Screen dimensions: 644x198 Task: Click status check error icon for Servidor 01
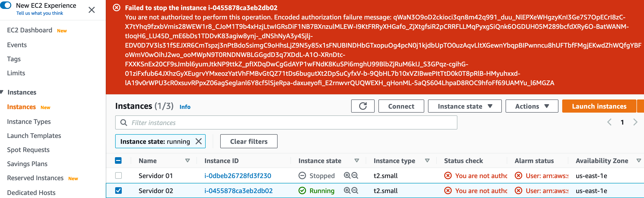click(448, 176)
